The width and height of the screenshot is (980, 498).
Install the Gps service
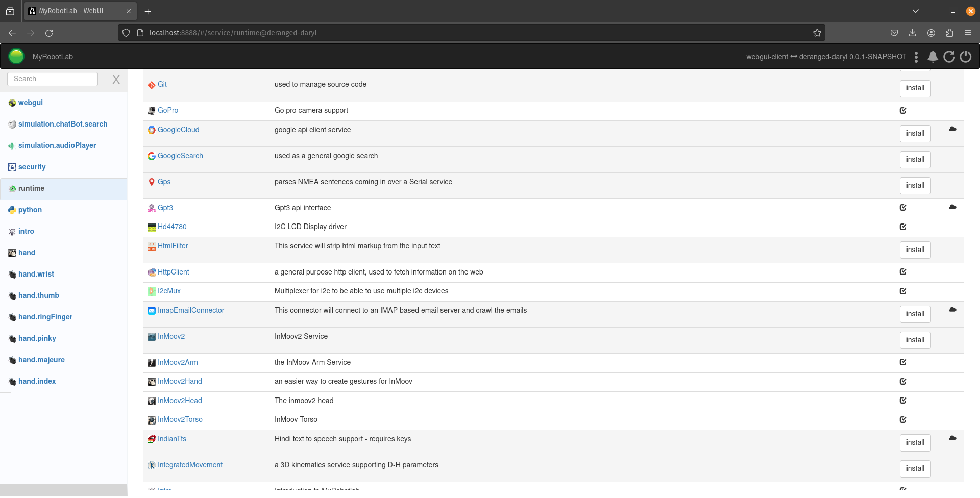click(915, 186)
